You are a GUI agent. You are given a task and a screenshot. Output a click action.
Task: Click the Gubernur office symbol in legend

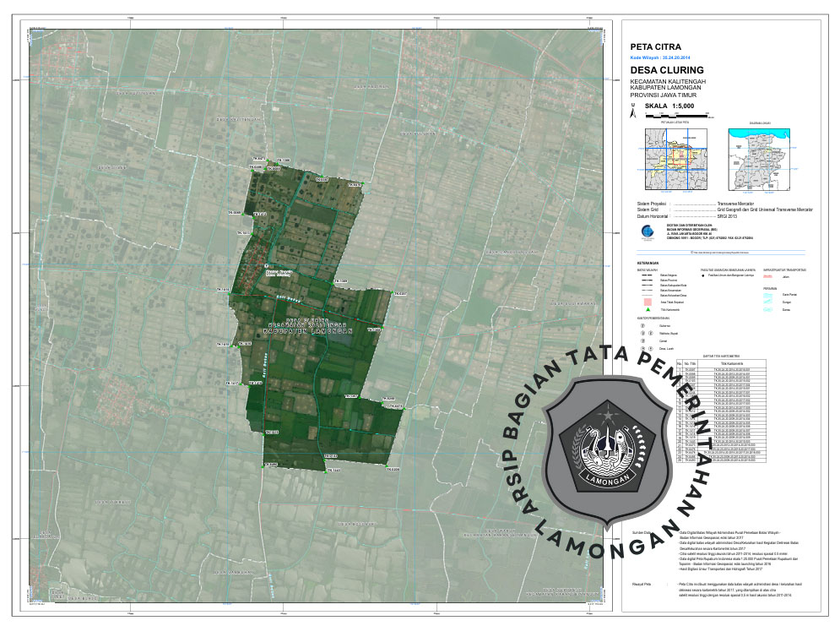coord(642,324)
